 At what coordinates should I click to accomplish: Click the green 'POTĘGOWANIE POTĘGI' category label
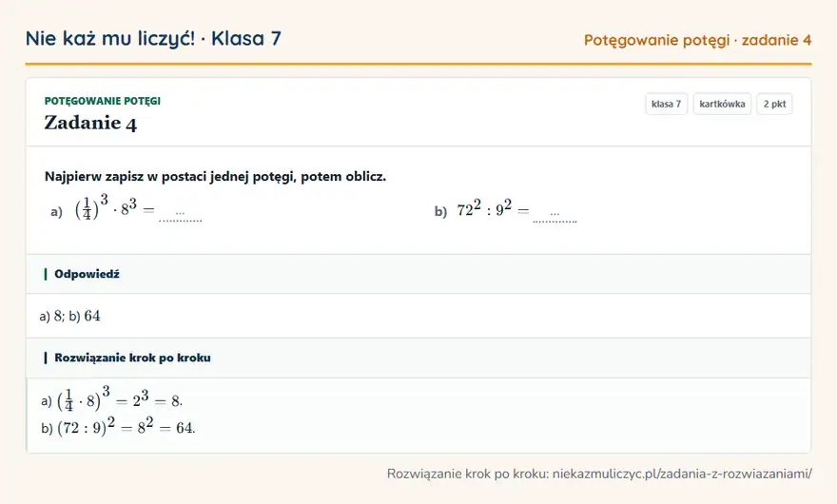103,101
